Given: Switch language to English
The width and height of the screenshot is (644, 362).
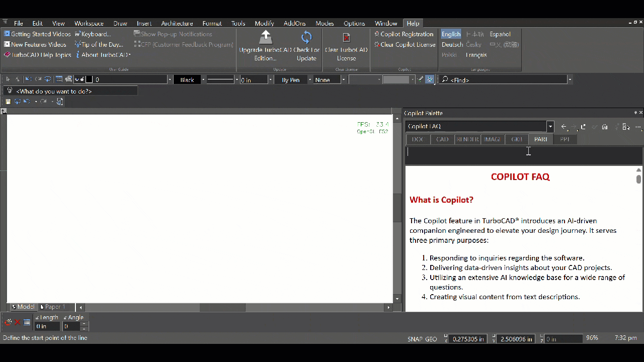Looking at the screenshot, I should [x=451, y=34].
